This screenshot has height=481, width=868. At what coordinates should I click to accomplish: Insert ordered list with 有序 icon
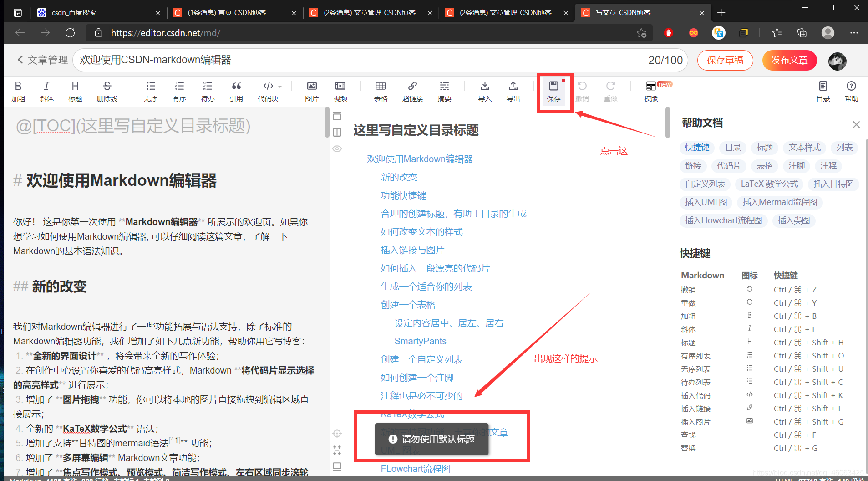click(179, 91)
